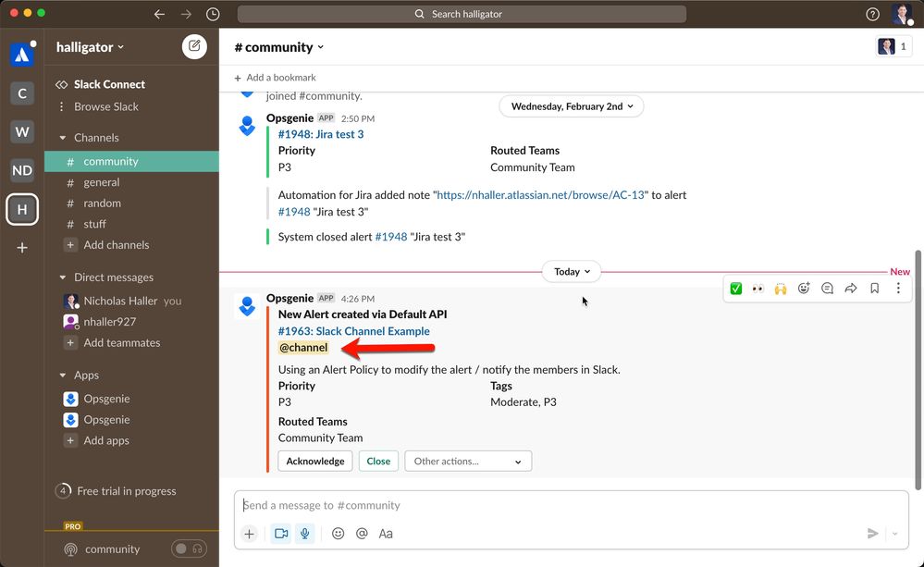Open the Wednesday, February 2nd date dropdown
924x567 pixels.
coord(572,106)
